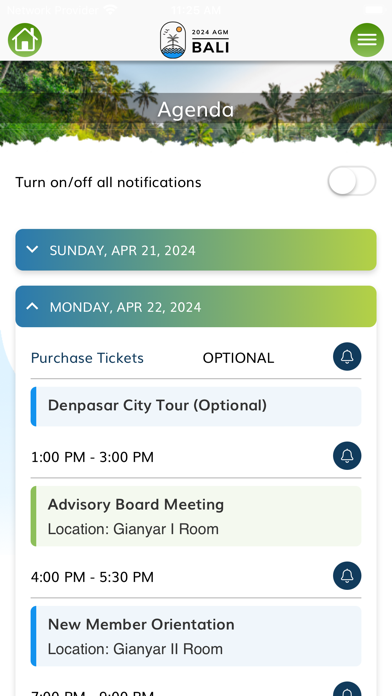Expand Sunday, Apr 21, 2024 section
This screenshot has width=392, height=696.
196,250
